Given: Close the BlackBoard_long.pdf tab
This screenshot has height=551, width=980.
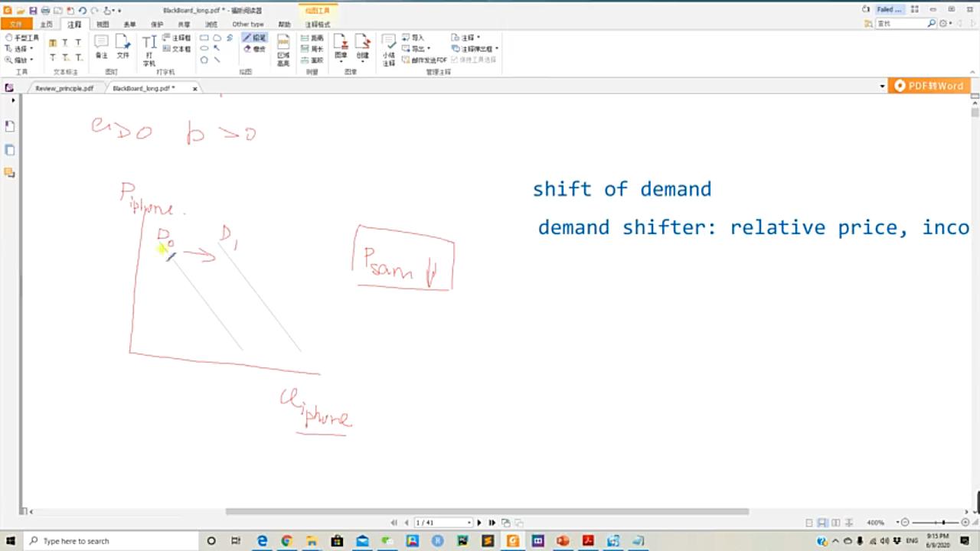Looking at the screenshot, I should click(x=194, y=89).
